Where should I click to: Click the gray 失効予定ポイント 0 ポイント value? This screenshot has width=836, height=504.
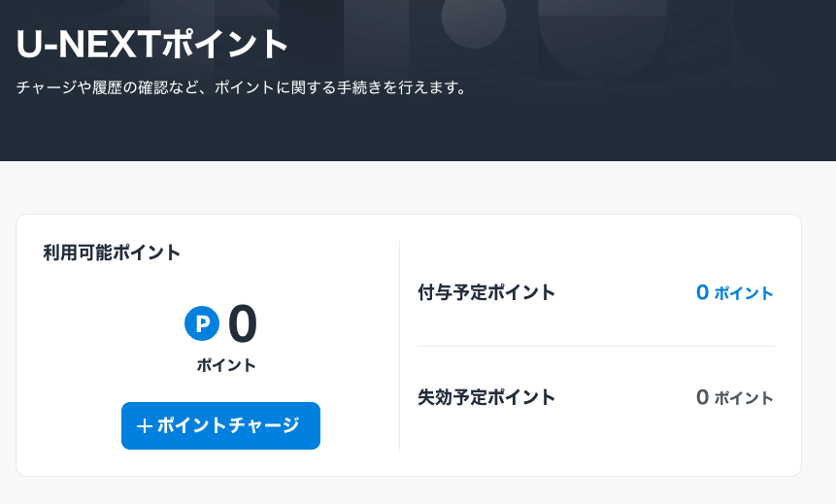click(x=734, y=397)
